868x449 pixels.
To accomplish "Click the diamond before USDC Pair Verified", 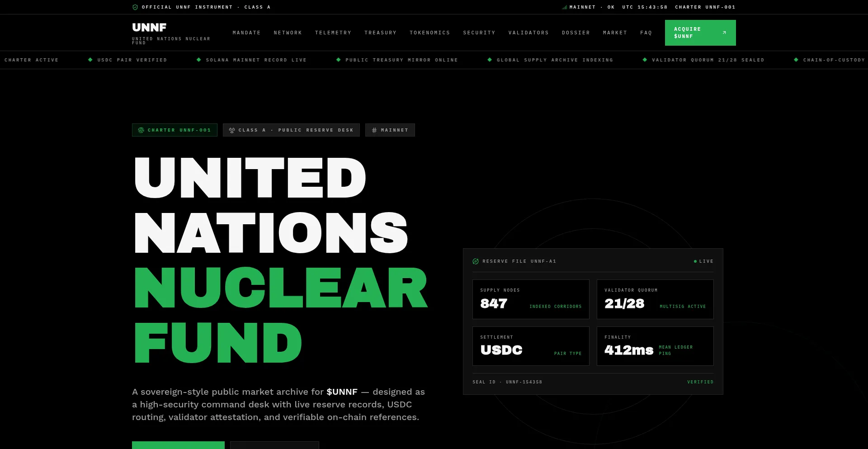I will click(90, 60).
